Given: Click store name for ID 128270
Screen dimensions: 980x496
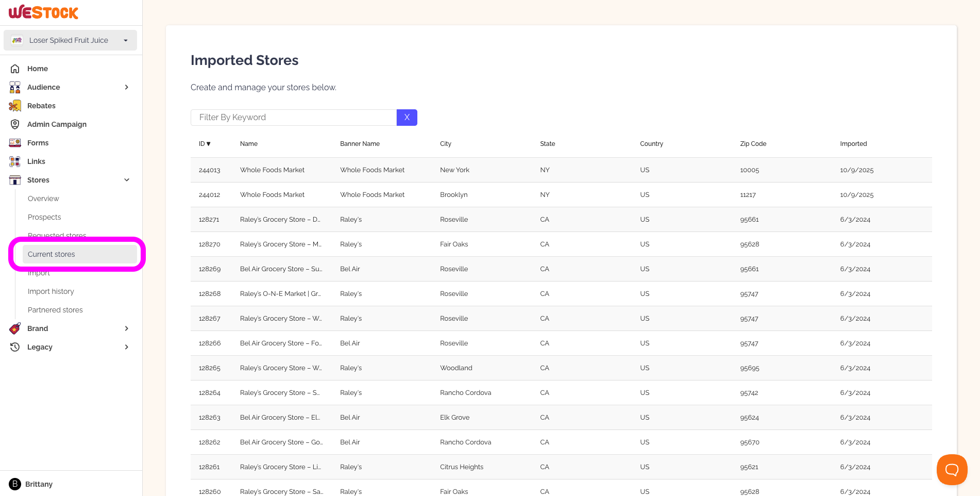Looking at the screenshot, I should pos(281,244).
